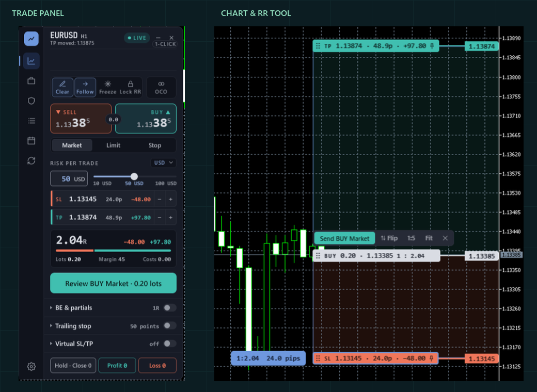Viewport: 537px width, 392px height.
Task: Toggle the Freeze tool
Action: click(107, 88)
